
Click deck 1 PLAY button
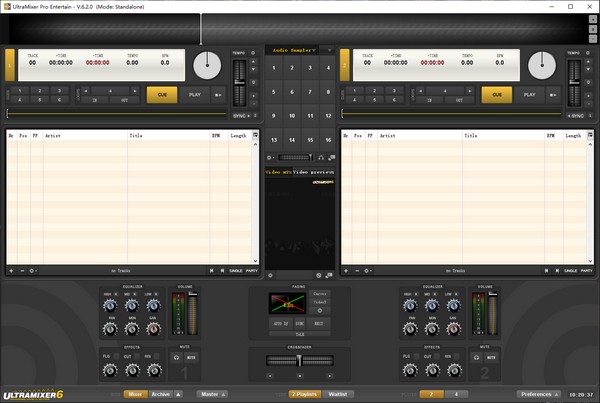[195, 95]
